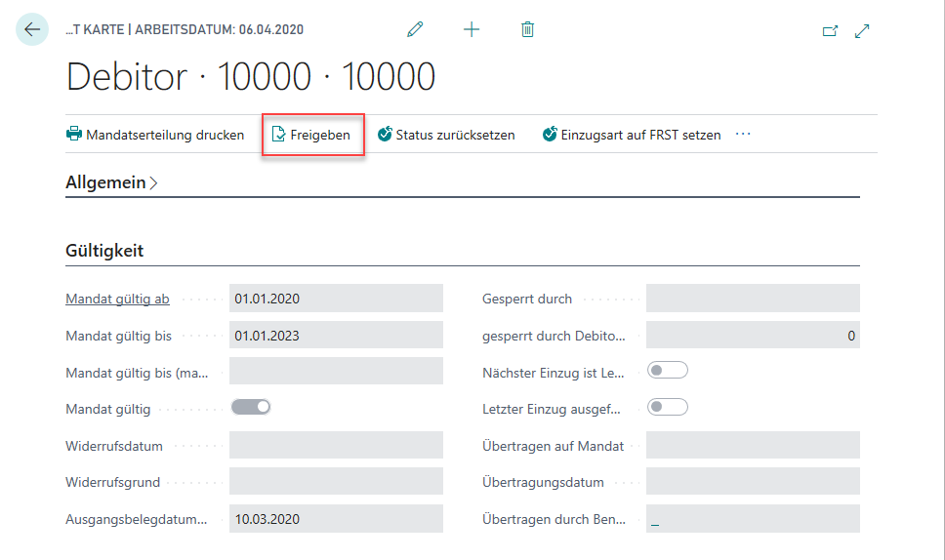Open the card in a new window

tap(830, 31)
